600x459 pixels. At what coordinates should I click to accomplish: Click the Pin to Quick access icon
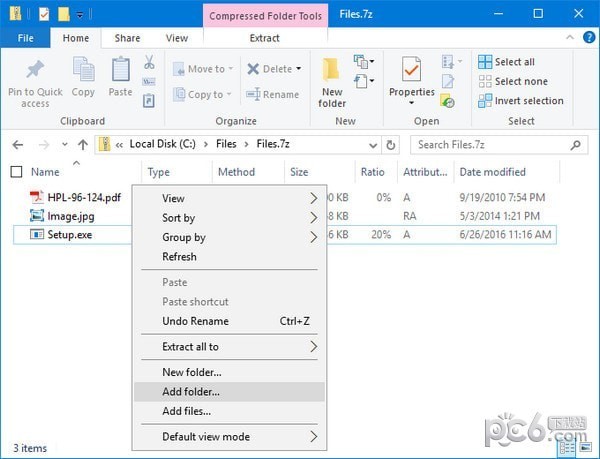[35, 72]
